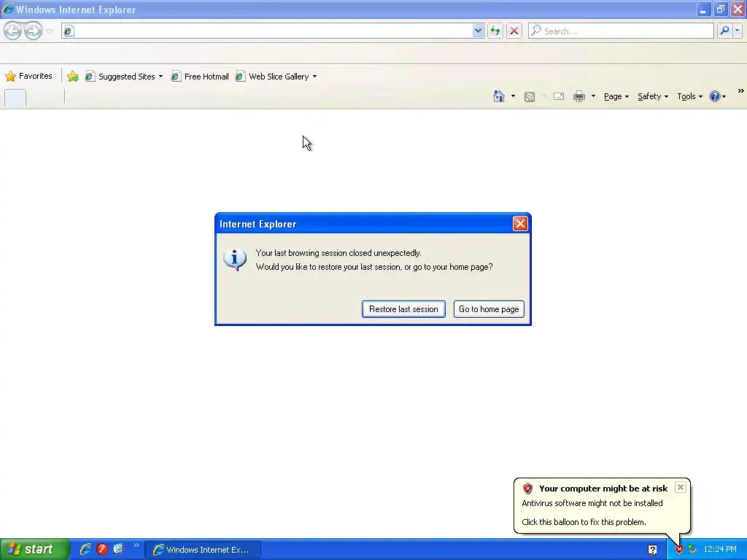The width and height of the screenshot is (747, 560).
Task: Expand the Quick Launch overflow chevron
Action: [136, 545]
